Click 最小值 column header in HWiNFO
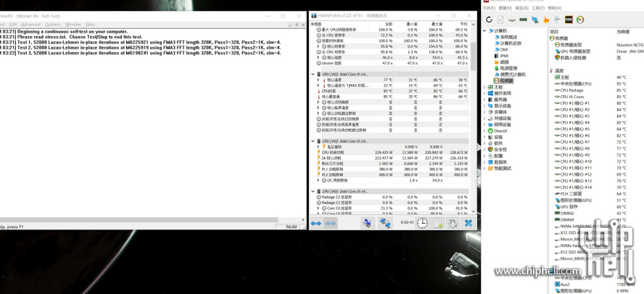644x294 pixels. click(x=413, y=24)
